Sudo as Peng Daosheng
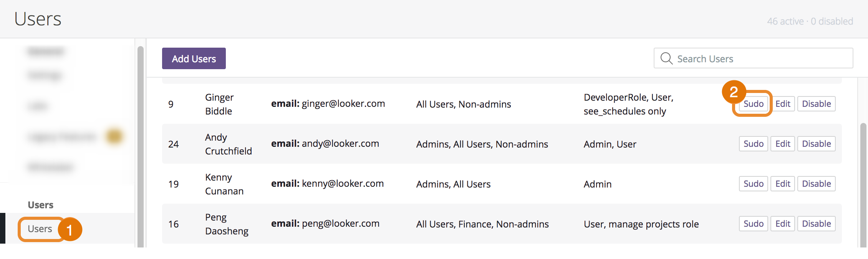The width and height of the screenshot is (868, 259). 753,224
